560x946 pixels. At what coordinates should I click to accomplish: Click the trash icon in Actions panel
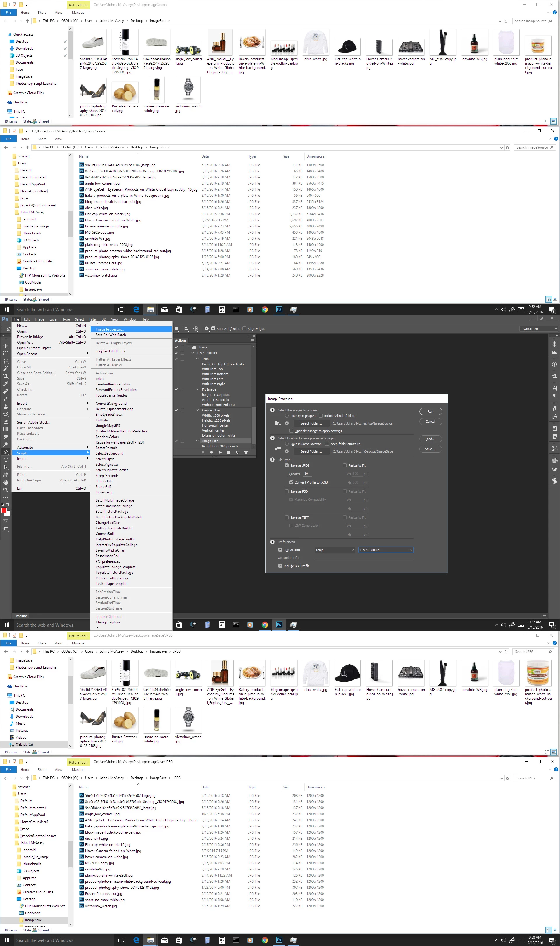(246, 453)
